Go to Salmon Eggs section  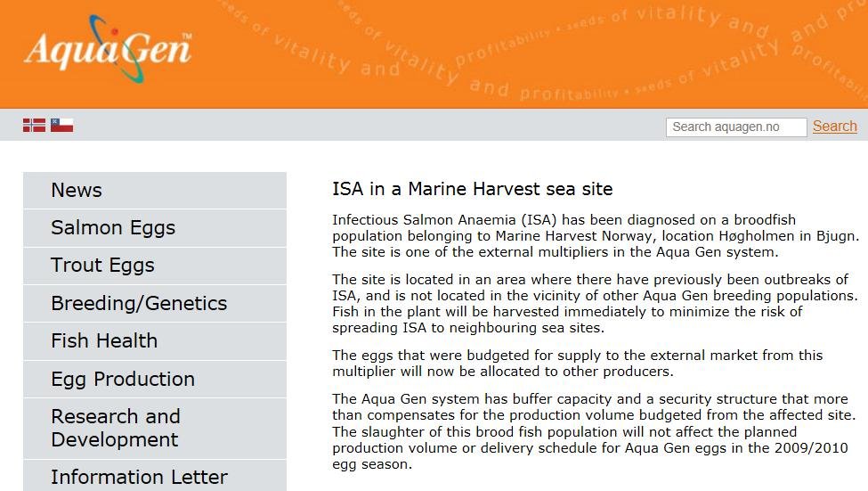[113, 228]
